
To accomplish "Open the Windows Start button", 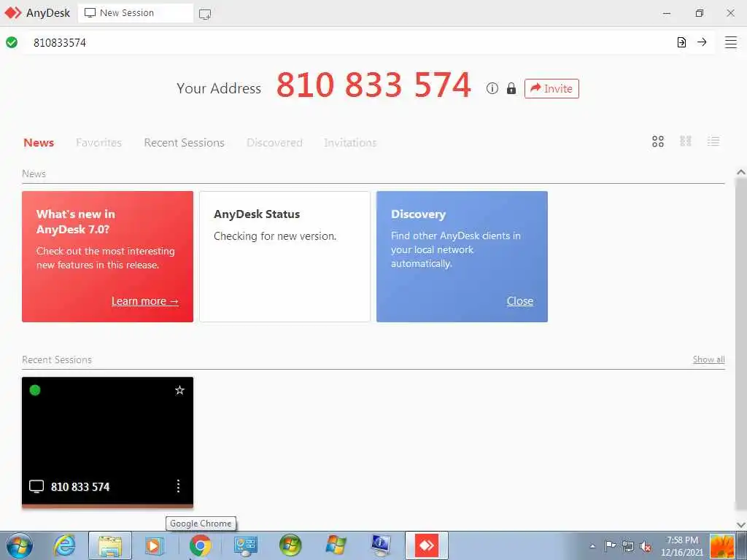I will (19, 545).
